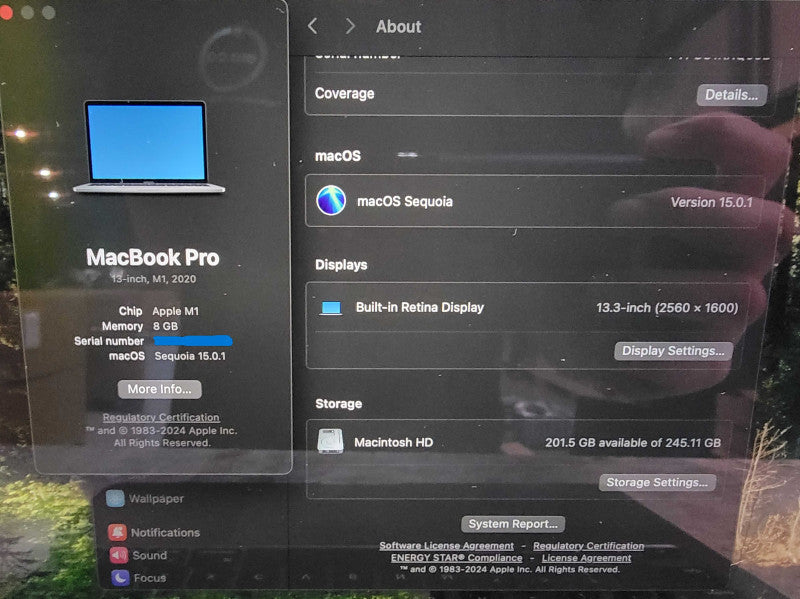The width and height of the screenshot is (800, 599).
Task: Click the 'macOS Sequoia' name
Action: pyautogui.click(x=405, y=202)
